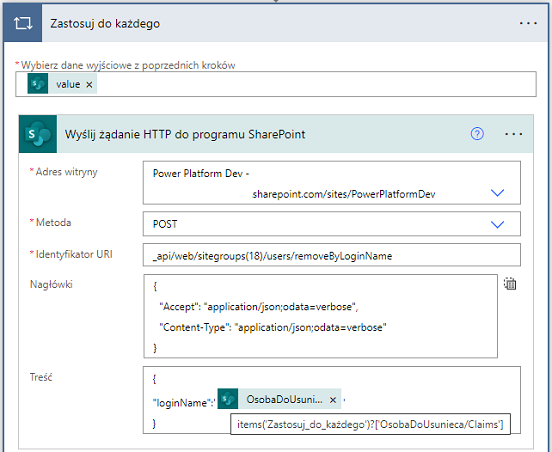The image size is (552, 452).
Task: Click the Wybierz dane wyjściowe label text
Action: tap(128, 65)
